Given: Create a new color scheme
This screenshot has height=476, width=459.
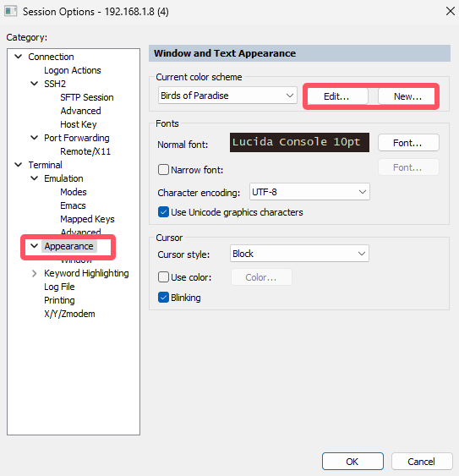Looking at the screenshot, I should [x=407, y=96].
